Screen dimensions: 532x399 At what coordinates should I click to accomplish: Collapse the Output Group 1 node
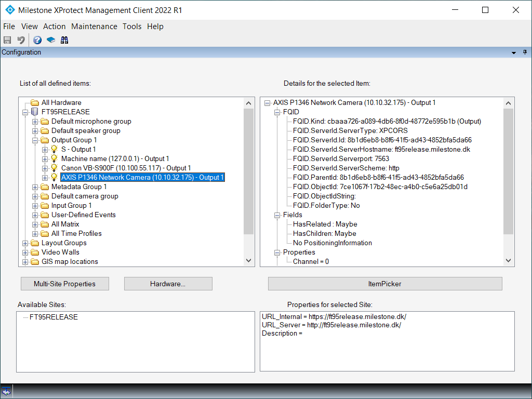pyautogui.click(x=35, y=140)
